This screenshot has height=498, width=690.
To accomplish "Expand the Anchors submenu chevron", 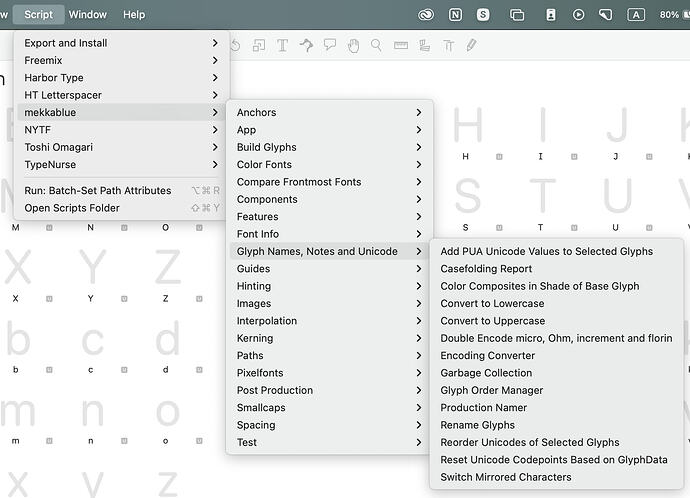I will (418, 112).
